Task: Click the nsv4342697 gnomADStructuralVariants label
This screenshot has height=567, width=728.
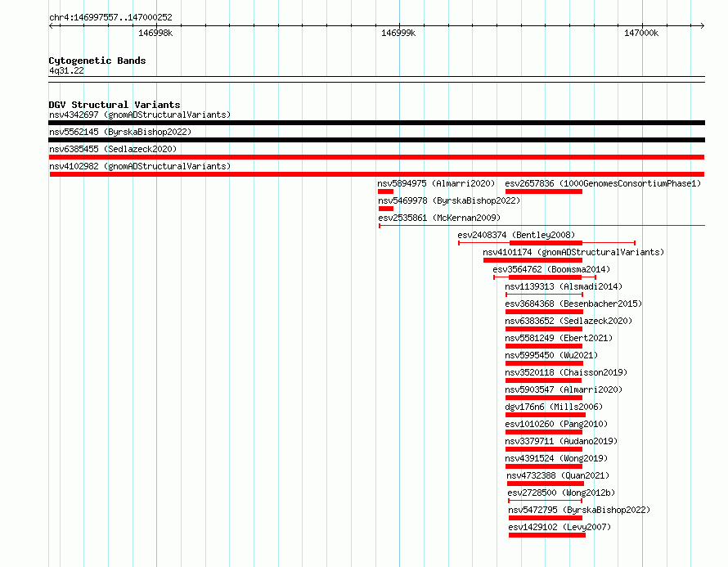Action: coord(140,115)
